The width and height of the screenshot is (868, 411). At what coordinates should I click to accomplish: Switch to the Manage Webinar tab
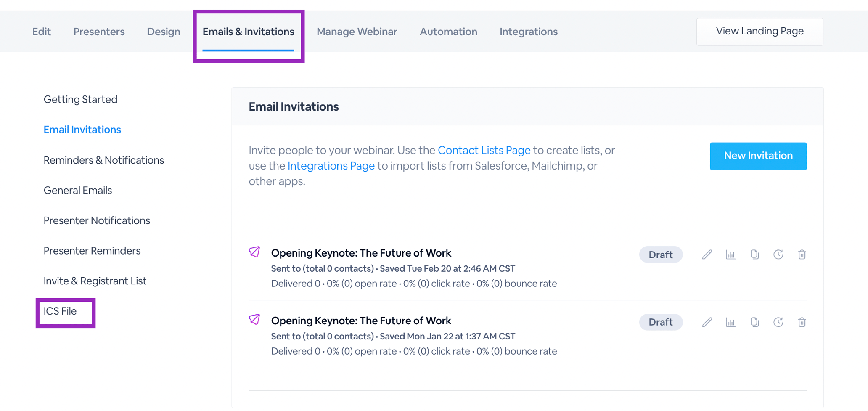pos(357,32)
